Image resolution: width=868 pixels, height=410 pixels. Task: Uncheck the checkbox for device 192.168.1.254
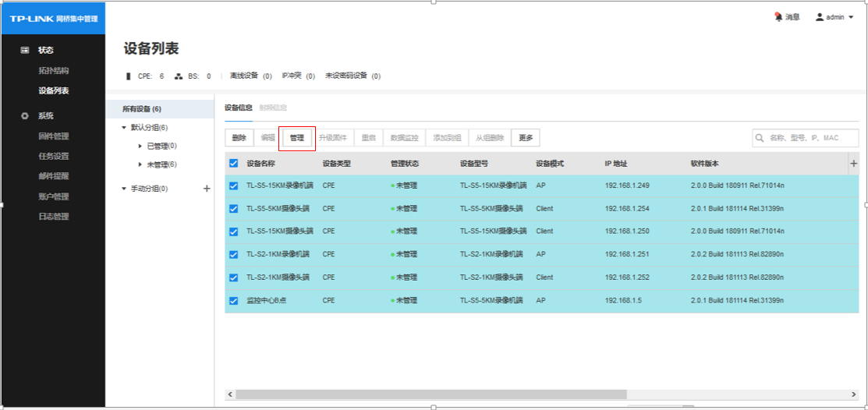click(x=234, y=209)
